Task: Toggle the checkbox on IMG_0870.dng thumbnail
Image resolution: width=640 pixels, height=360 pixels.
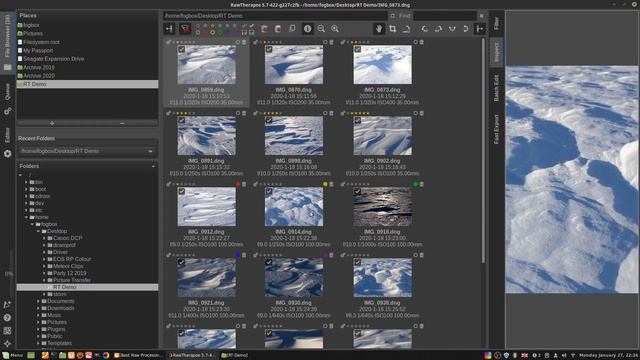Action: (x=269, y=49)
